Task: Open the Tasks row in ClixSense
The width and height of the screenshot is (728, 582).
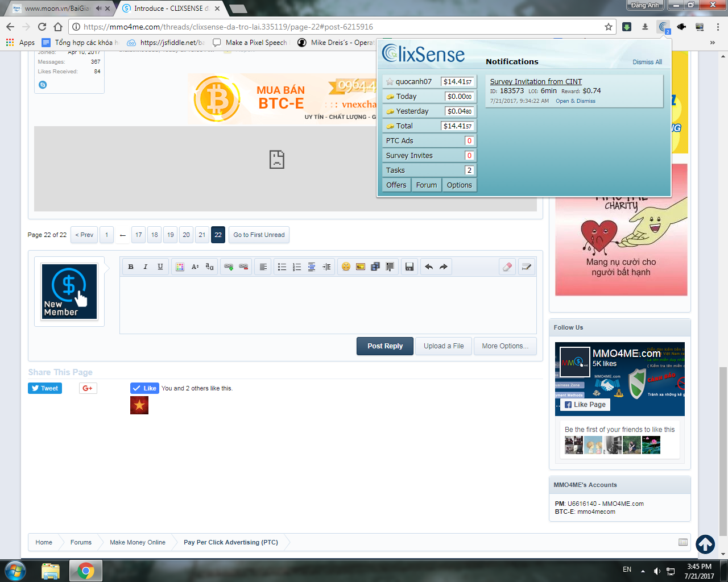Action: [429, 171]
